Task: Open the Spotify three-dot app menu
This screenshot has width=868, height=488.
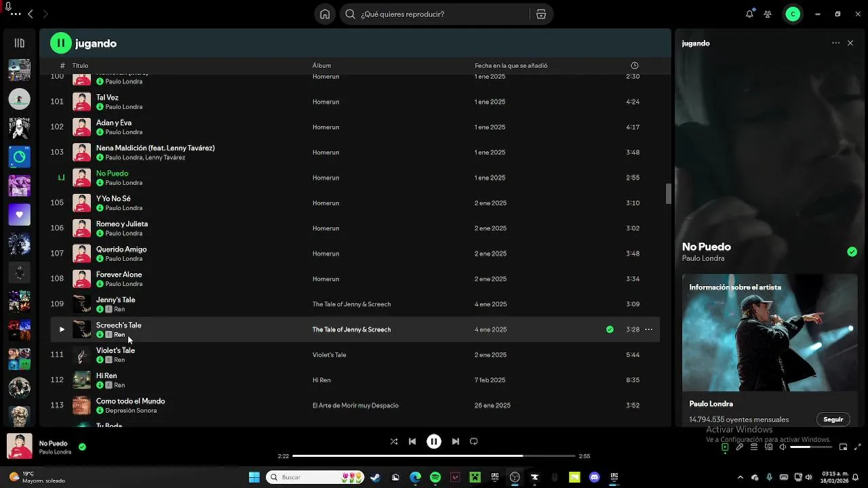Action: coord(16,14)
